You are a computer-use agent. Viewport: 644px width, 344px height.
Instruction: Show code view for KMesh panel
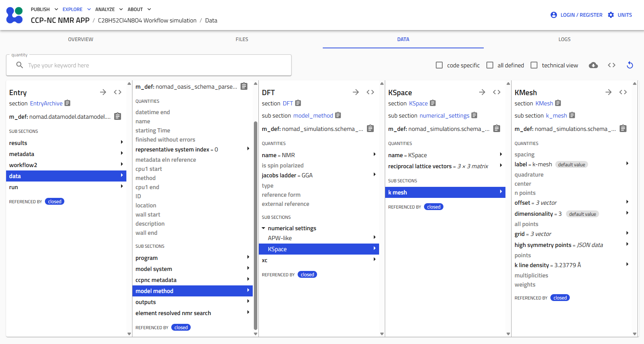point(623,92)
